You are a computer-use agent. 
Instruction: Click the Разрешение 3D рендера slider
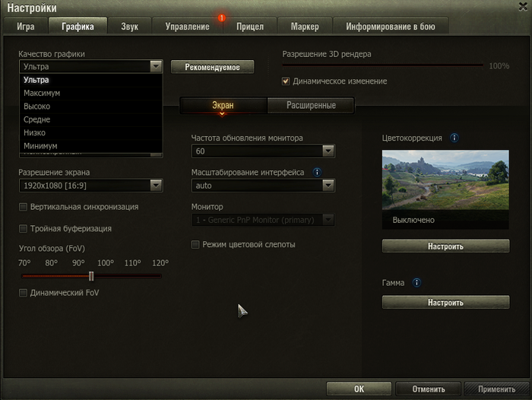click(383, 65)
